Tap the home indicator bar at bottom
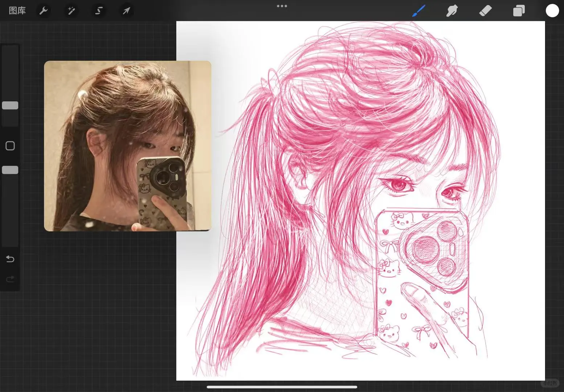This screenshot has width=564, height=392. [282, 387]
